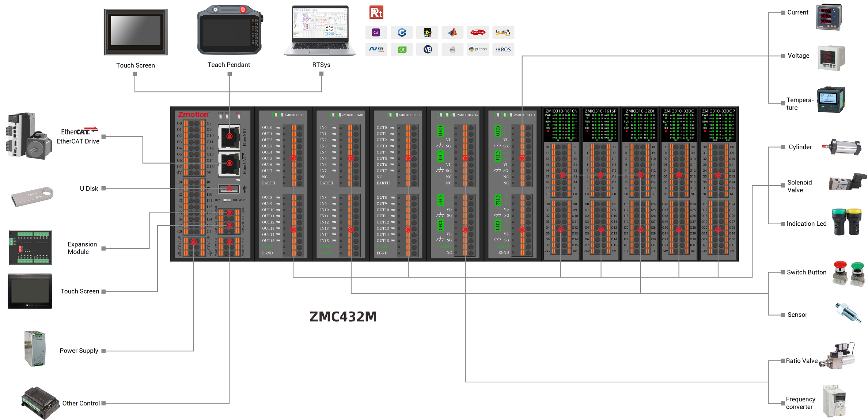Click the green Expansion Module board image

(30, 247)
